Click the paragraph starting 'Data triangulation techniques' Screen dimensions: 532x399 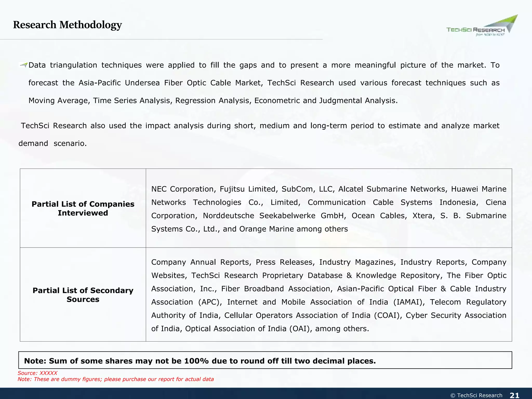(x=264, y=83)
